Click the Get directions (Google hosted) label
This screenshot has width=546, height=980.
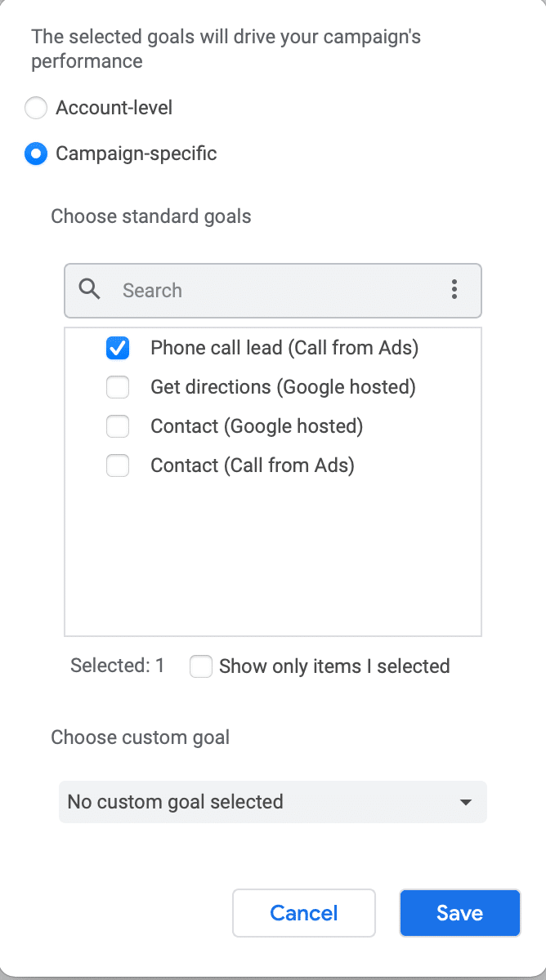pos(283,387)
